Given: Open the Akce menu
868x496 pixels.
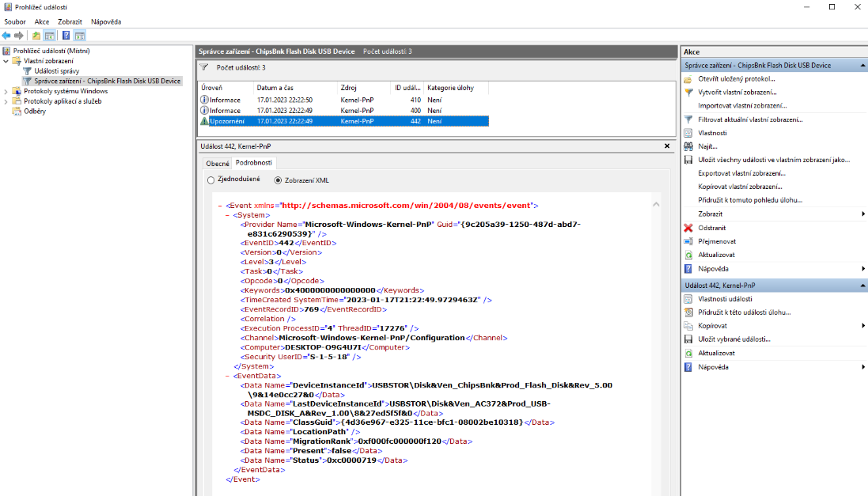Looking at the screenshot, I should [x=42, y=21].
